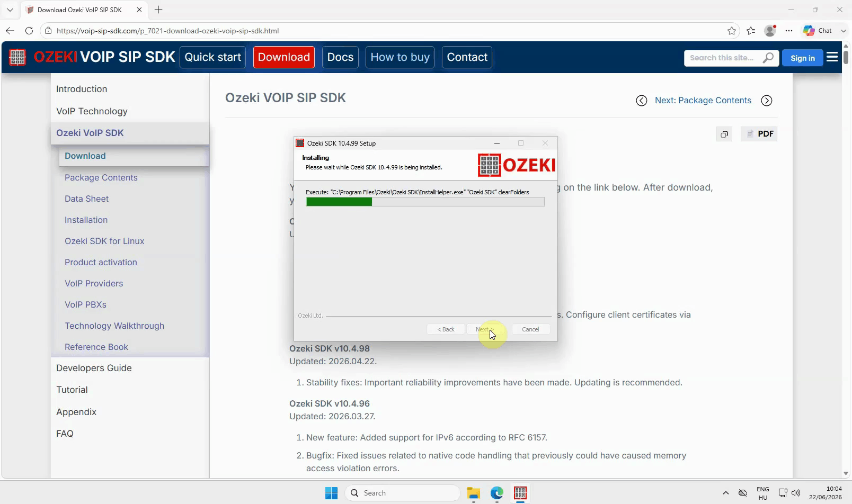Open Copilot Chat in browser toolbar
The width and height of the screenshot is (852, 504).
pos(818,31)
